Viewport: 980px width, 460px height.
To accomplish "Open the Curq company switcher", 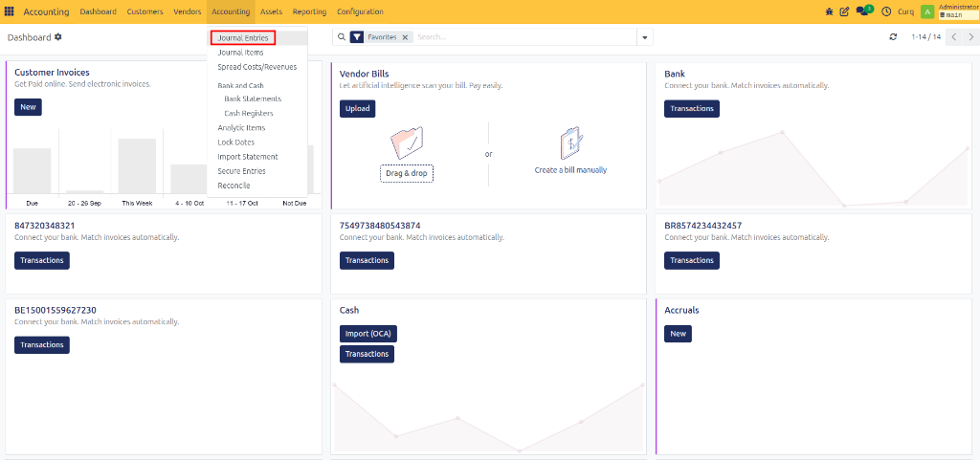I will pos(905,11).
